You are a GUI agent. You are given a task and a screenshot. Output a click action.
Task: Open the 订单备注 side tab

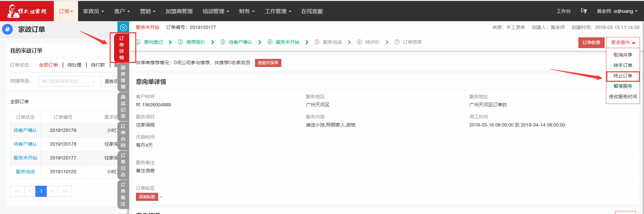point(123,194)
